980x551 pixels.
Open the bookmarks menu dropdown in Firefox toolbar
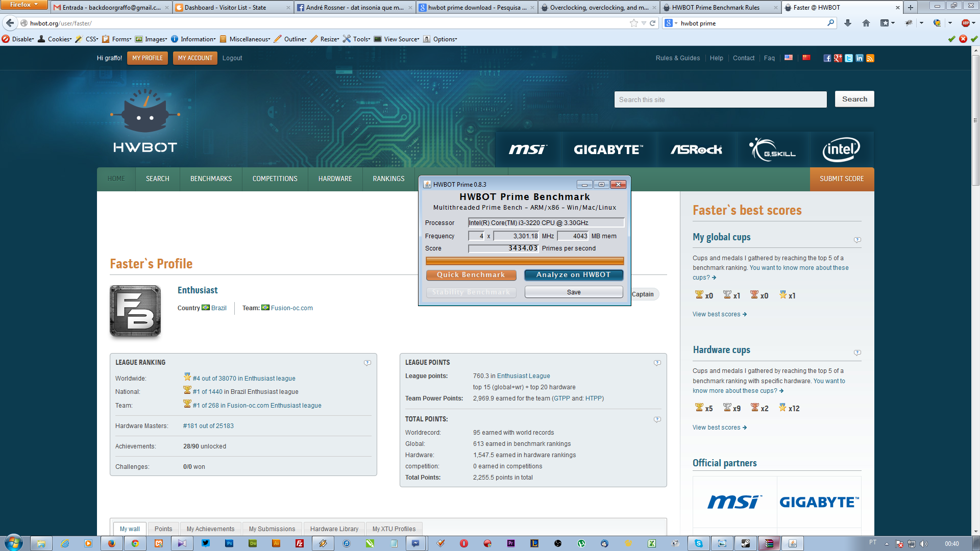click(888, 23)
